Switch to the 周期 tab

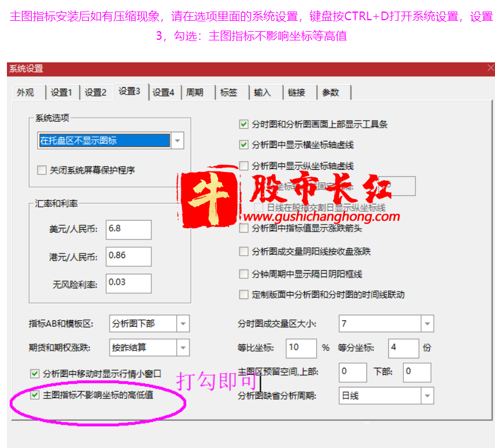(197, 92)
